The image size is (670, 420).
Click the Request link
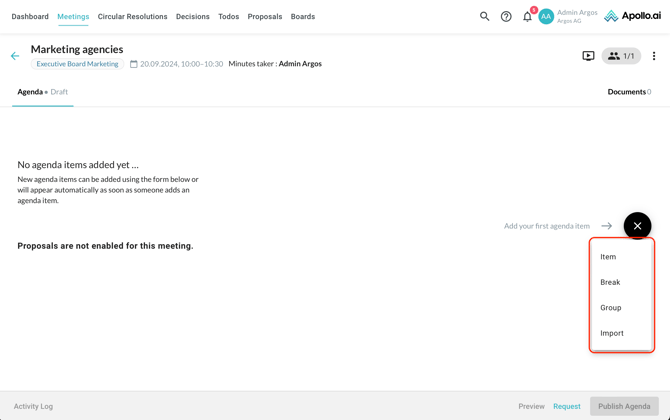coord(566,406)
